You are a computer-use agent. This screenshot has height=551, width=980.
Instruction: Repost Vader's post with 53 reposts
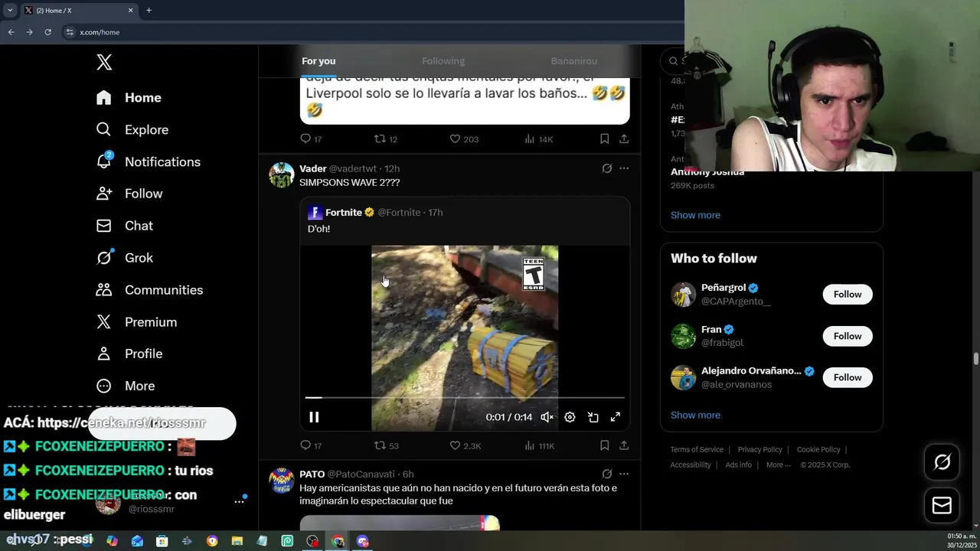(x=387, y=445)
